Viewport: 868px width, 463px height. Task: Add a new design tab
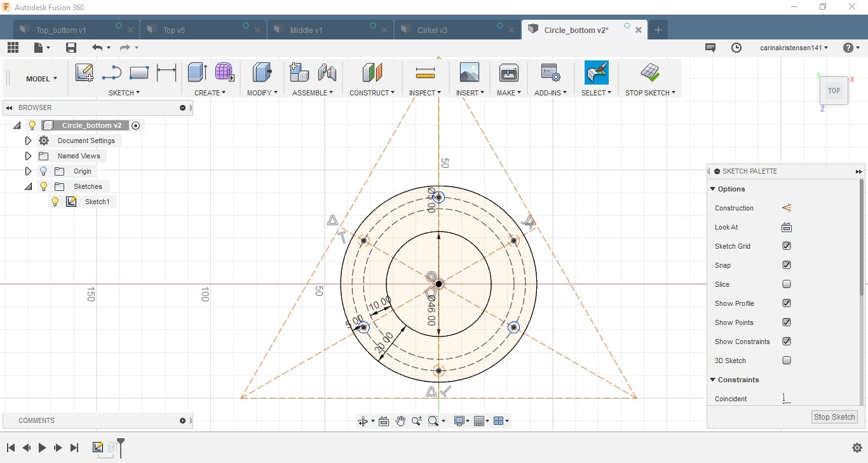[x=658, y=30]
